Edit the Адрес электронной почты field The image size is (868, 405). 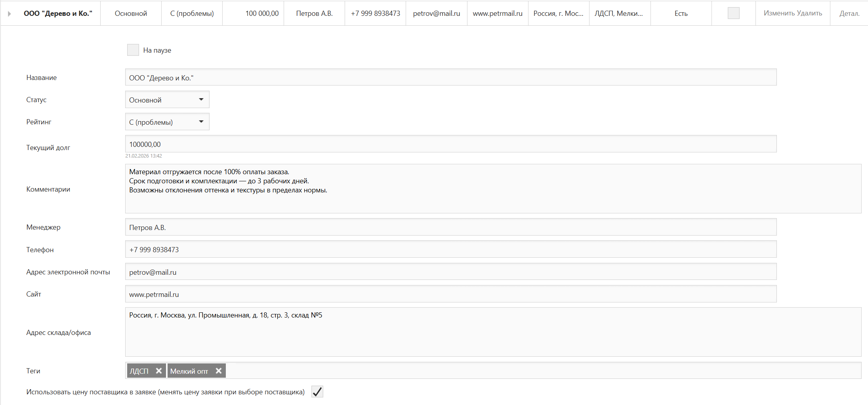click(x=450, y=272)
